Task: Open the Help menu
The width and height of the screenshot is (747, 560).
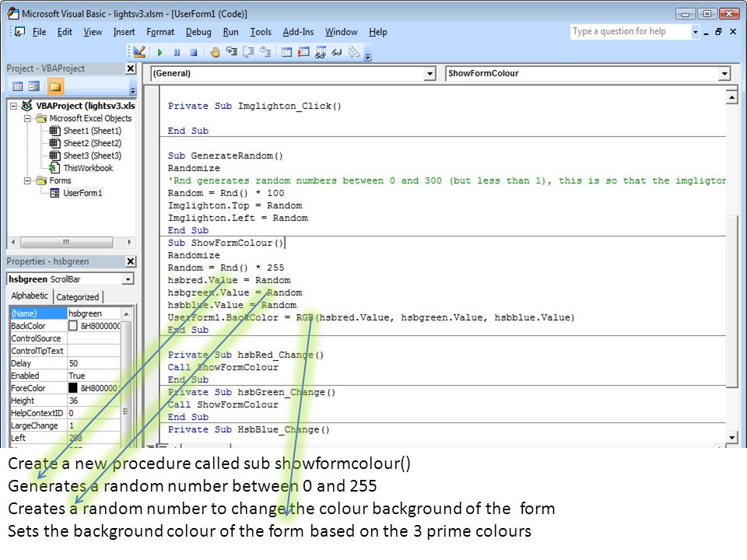Action: [x=378, y=32]
